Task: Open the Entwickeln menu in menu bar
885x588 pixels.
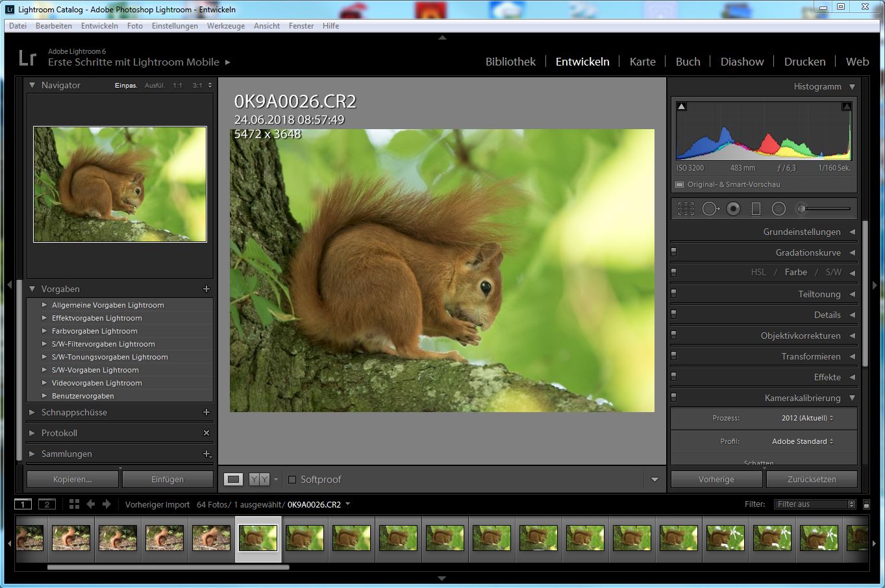Action: tap(99, 26)
